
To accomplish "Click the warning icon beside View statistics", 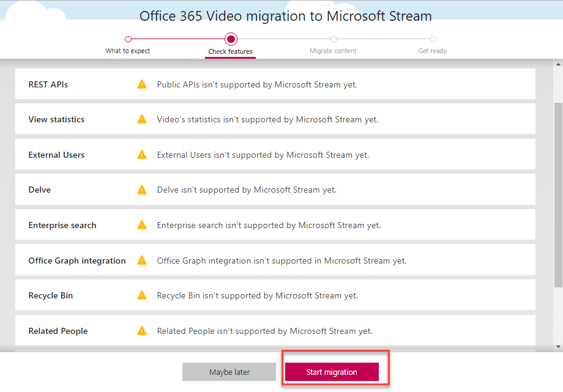I will (x=142, y=119).
